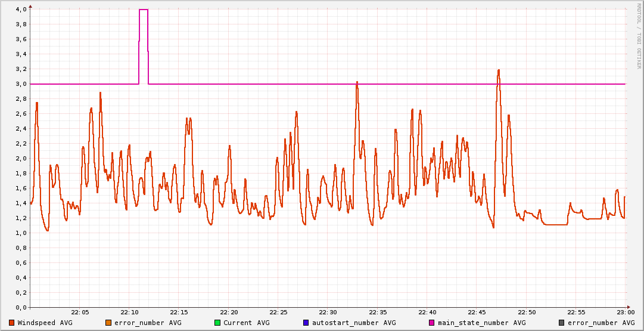Image resolution: width=644 pixels, height=331 pixels.
Task: Click the 0,0 value on the Y axis
Action: coord(21,308)
